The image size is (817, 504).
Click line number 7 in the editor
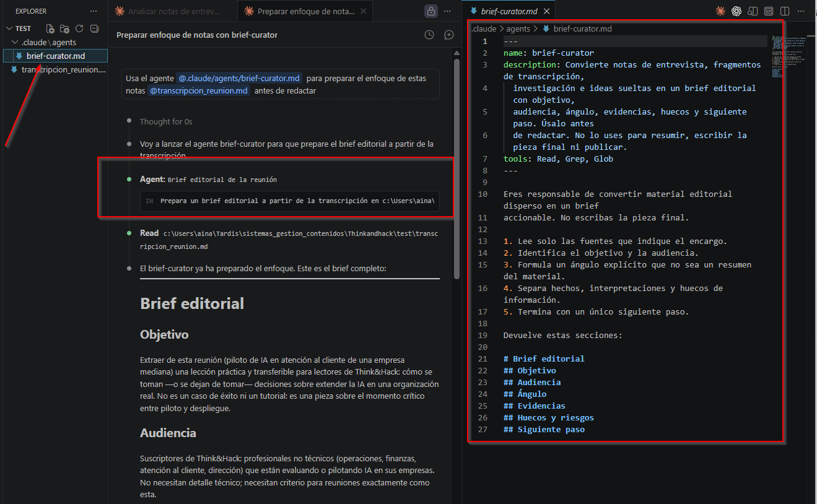pos(485,159)
